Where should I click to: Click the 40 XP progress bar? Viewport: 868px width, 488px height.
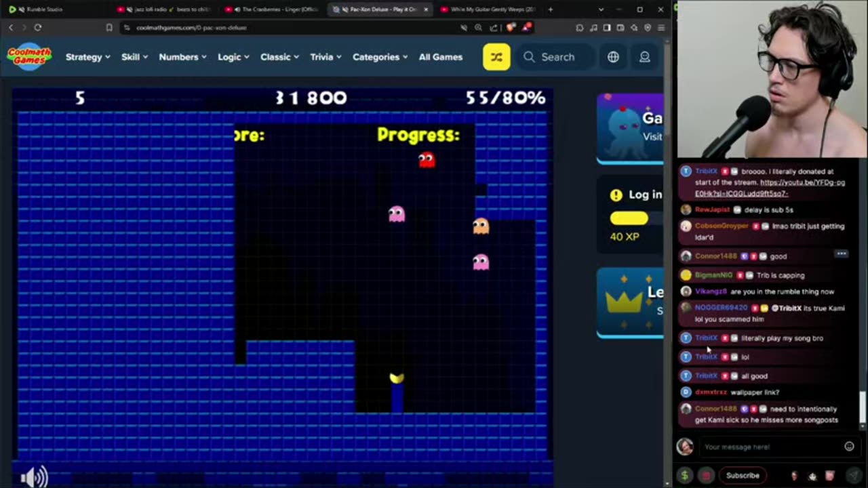coord(629,218)
